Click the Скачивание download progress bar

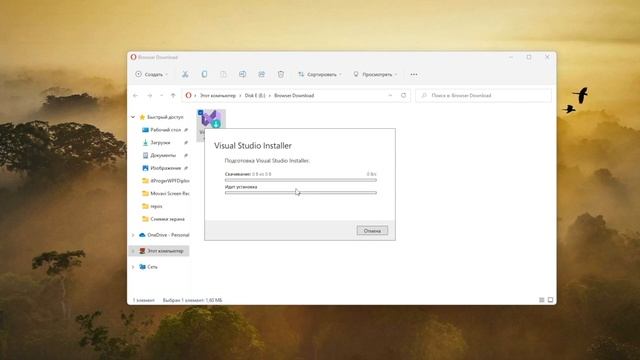[x=301, y=180]
